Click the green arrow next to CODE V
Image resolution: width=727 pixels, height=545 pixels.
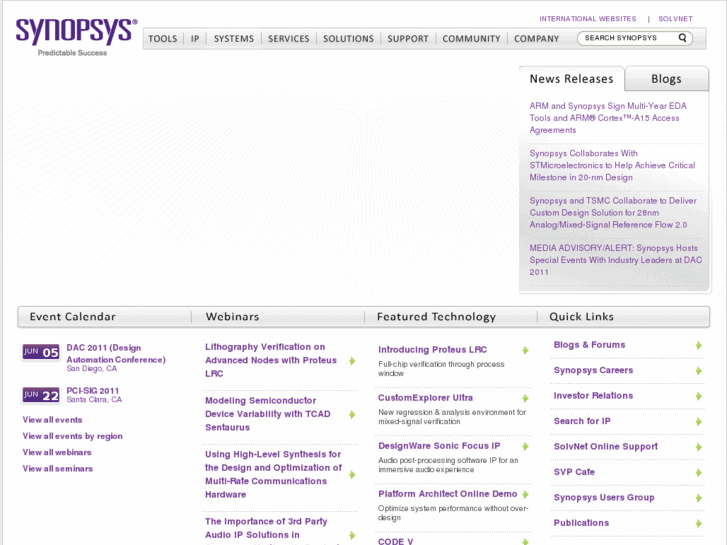point(525,541)
